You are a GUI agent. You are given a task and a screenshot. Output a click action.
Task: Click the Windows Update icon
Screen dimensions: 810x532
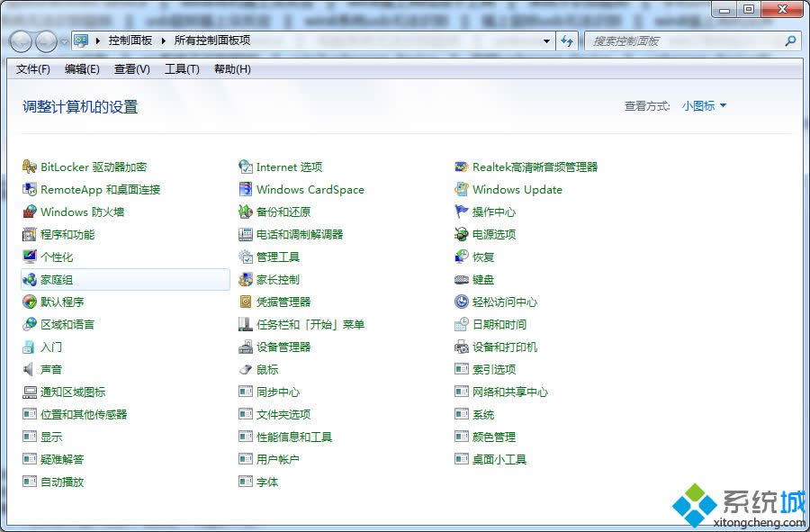coord(462,190)
